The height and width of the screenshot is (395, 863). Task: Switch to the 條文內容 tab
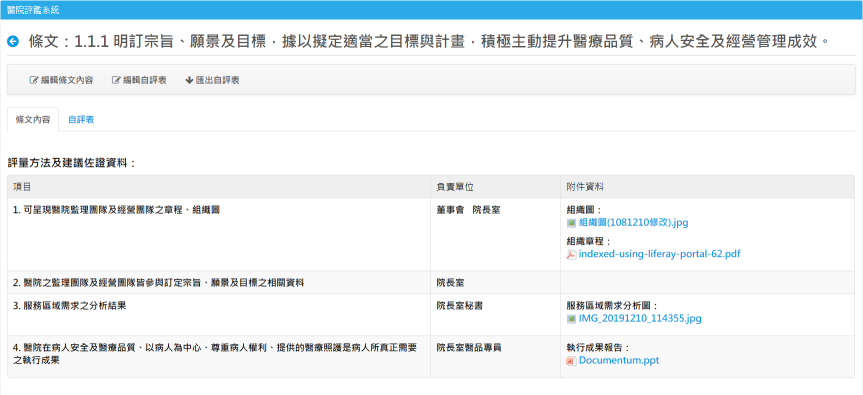tap(33, 119)
